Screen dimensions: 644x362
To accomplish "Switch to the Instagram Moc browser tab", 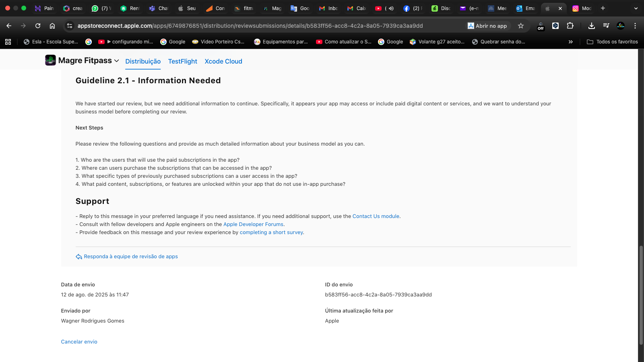I will [582, 8].
